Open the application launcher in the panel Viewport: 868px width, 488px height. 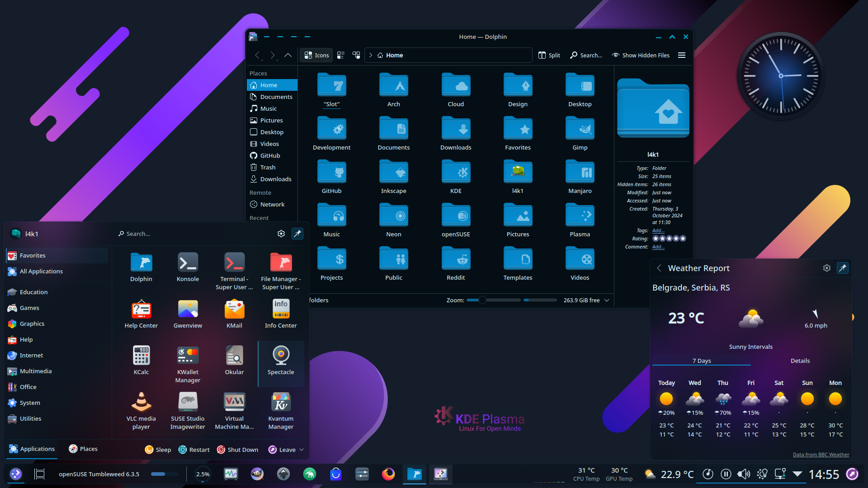(16, 474)
